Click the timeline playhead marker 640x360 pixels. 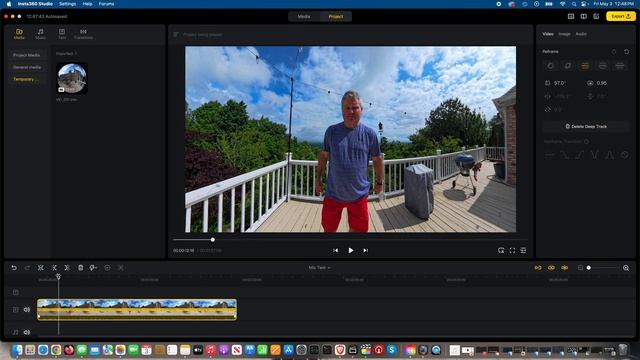click(58, 277)
